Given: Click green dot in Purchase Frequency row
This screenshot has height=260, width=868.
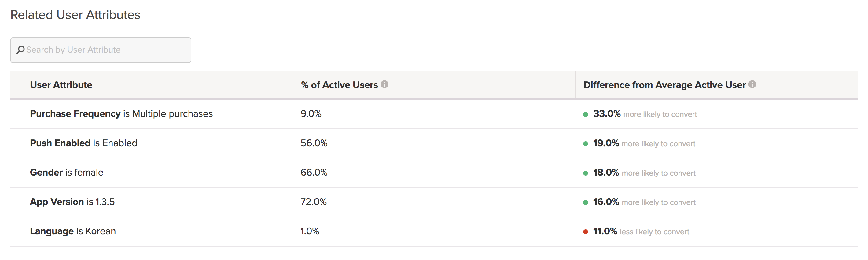Looking at the screenshot, I should click(x=586, y=114).
